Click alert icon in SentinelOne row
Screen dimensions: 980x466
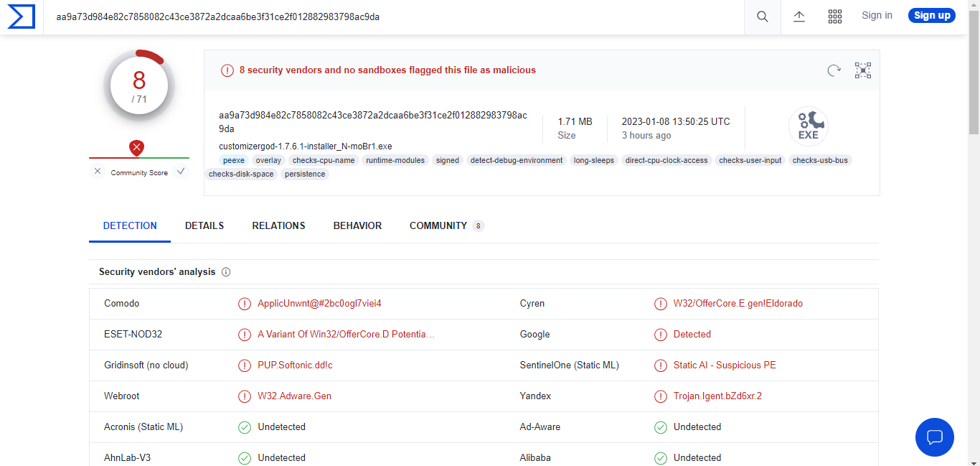(661, 365)
